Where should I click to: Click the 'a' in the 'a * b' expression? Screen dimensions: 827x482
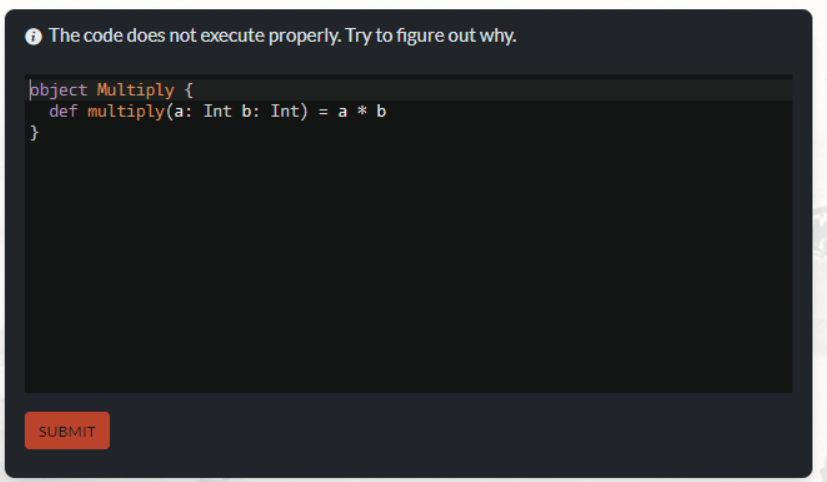(x=342, y=111)
